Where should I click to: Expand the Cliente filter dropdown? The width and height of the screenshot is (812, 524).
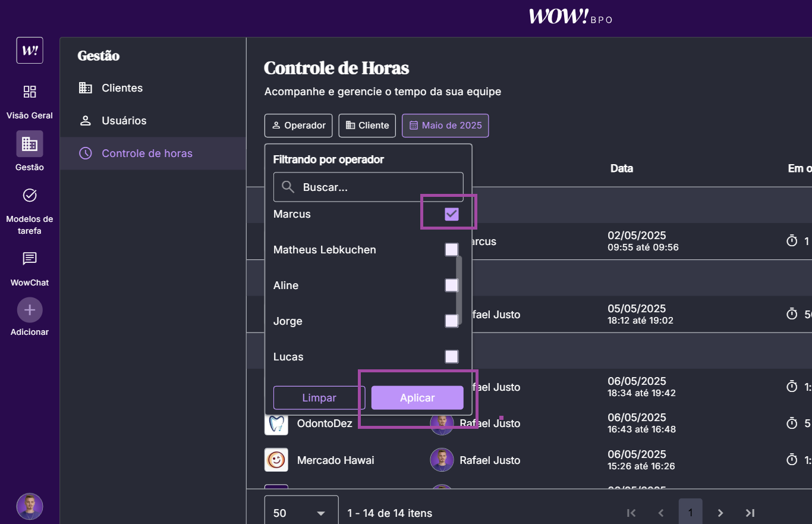pos(367,125)
